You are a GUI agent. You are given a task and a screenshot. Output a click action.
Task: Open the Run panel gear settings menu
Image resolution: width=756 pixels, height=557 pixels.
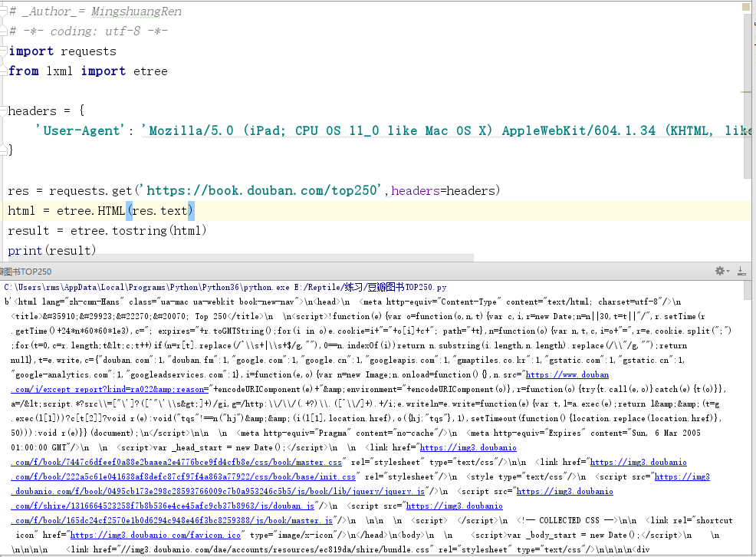click(x=721, y=271)
